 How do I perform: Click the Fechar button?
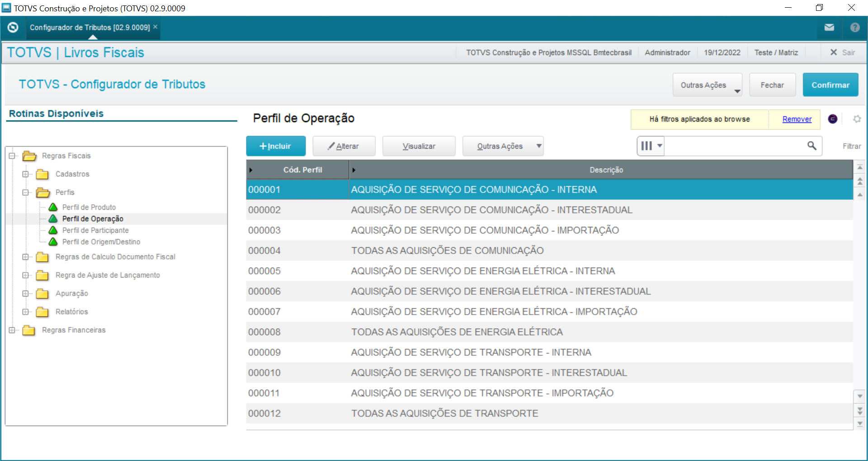click(x=772, y=85)
